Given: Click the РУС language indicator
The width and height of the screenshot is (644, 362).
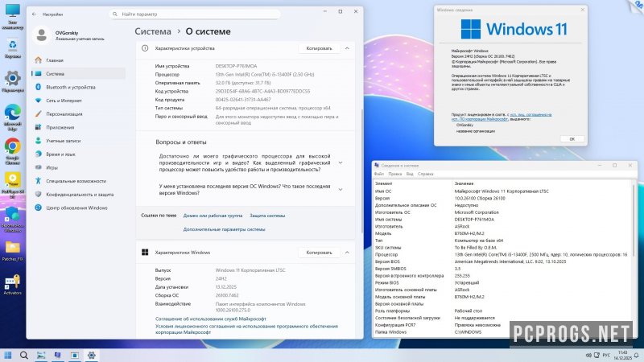Looking at the screenshot, I should click(x=606, y=356).
